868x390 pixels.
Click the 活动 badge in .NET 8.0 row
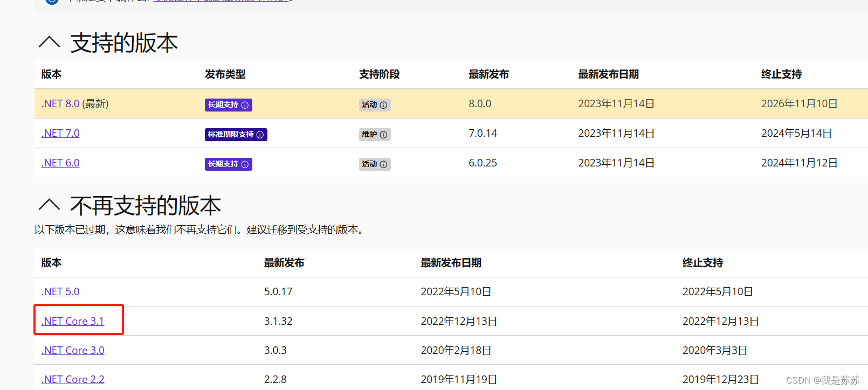(375, 105)
